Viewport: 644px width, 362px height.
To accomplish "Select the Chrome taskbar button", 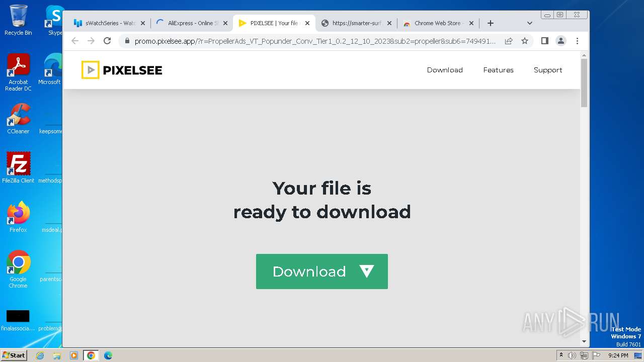I will pyautogui.click(x=91, y=355).
